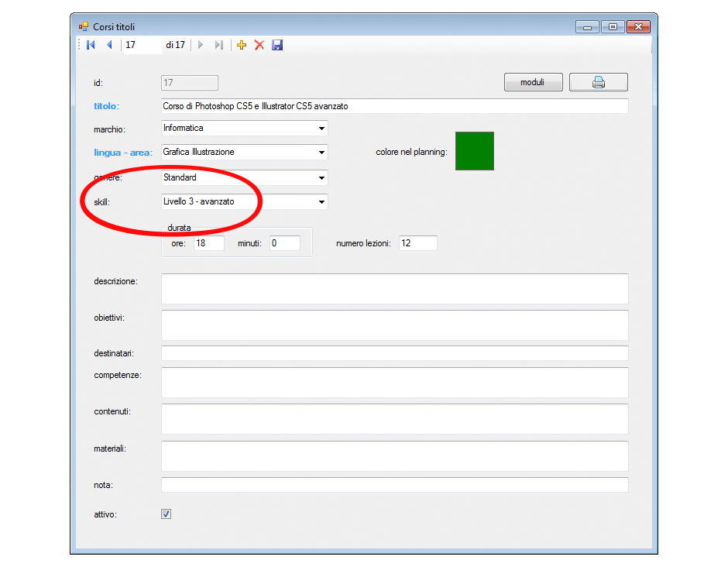This screenshot has height=567, width=728.
Task: Click the ore field with 18
Action: point(209,243)
